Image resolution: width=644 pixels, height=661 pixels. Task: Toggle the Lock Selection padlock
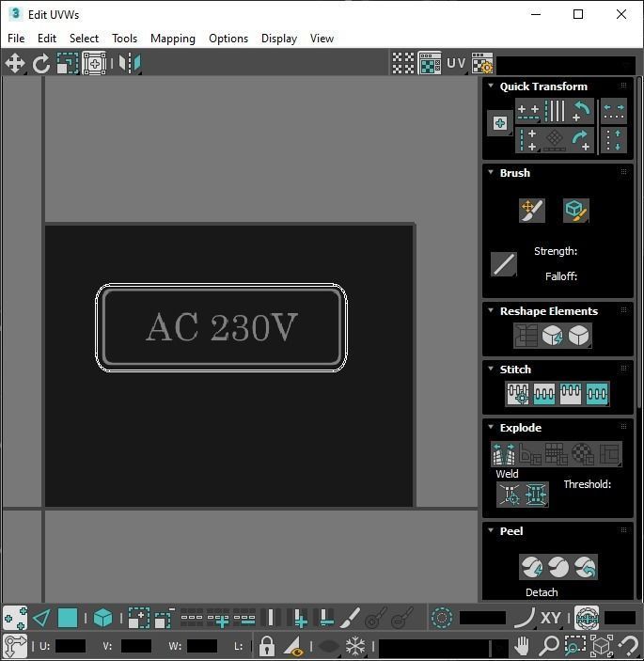pyautogui.click(x=267, y=645)
